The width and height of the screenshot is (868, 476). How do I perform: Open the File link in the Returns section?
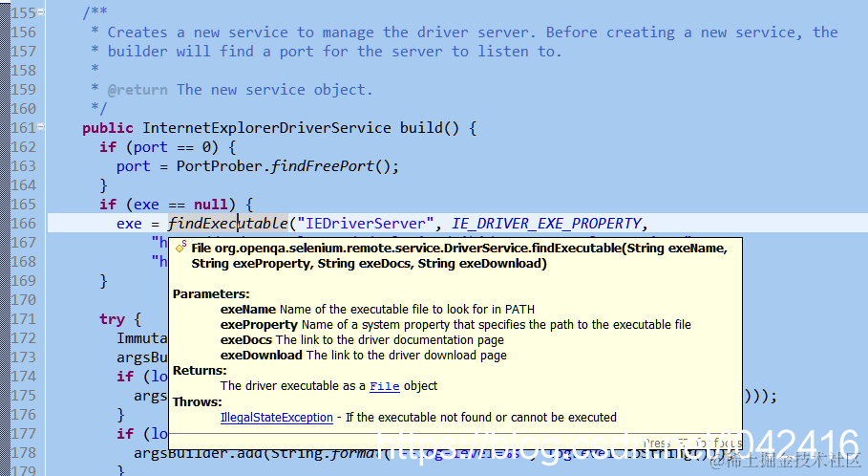click(x=385, y=386)
